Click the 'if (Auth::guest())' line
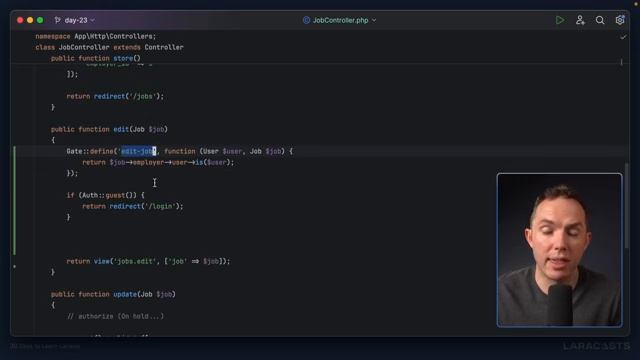Viewport: 640px width, 360px height. pos(105,195)
